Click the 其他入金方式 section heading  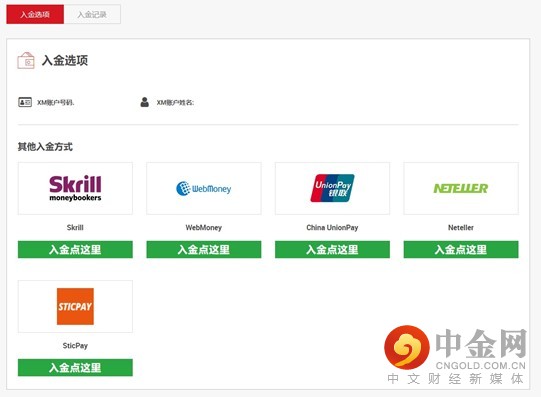coord(45,147)
